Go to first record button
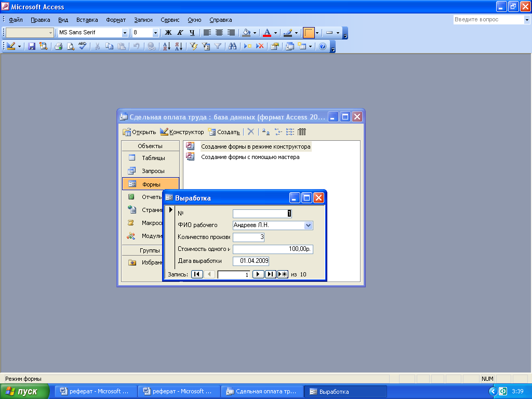 [197, 274]
